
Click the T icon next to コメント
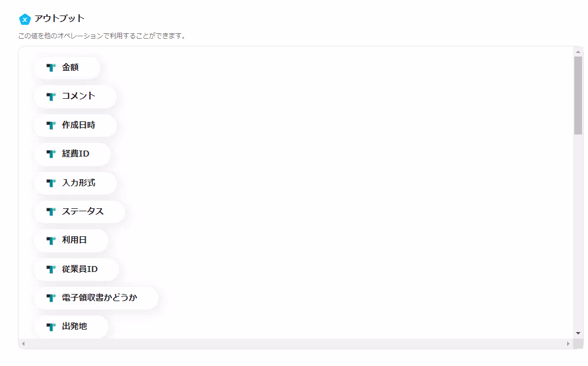point(51,96)
